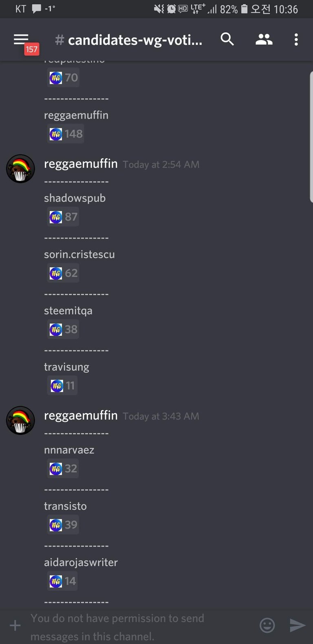313x644 pixels.
Task: Tap the search magnifier icon
Action: pos(227,40)
